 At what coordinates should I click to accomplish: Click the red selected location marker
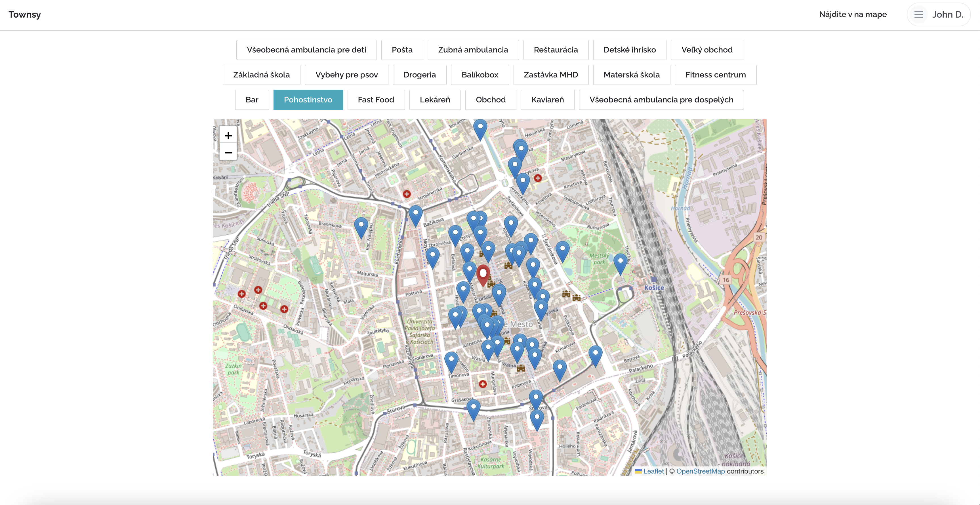pyautogui.click(x=483, y=275)
